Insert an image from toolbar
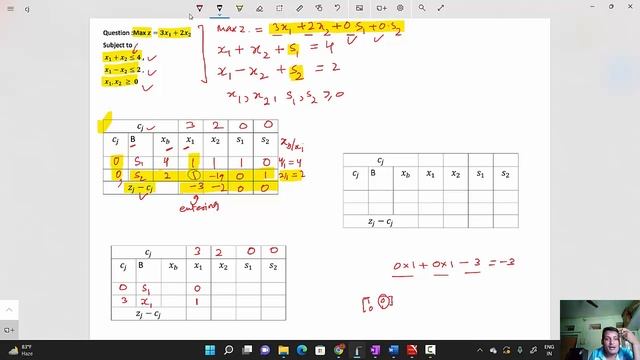640x360 pixels. tap(359, 8)
